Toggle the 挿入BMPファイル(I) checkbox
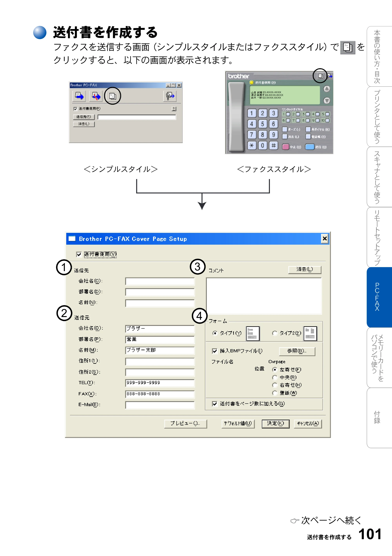 pos(215,351)
